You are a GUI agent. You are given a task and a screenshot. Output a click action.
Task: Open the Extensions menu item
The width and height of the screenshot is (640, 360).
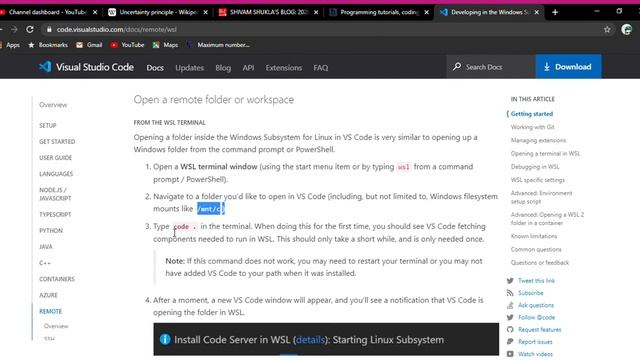[x=284, y=68]
